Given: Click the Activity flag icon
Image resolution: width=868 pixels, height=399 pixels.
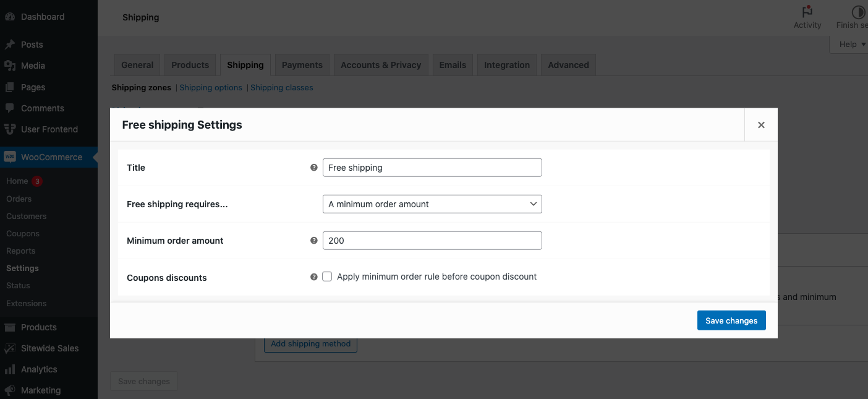Looking at the screenshot, I should 807,11.
